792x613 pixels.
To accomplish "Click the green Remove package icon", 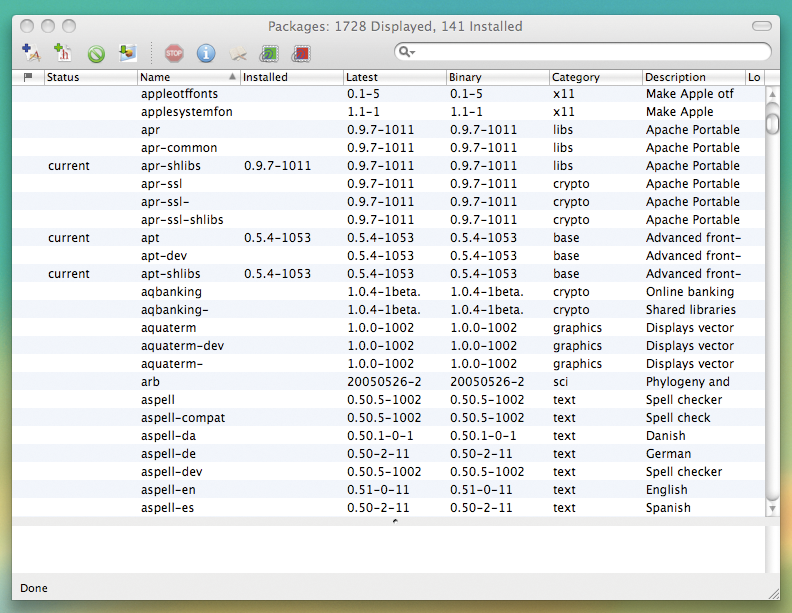I will [x=96, y=54].
